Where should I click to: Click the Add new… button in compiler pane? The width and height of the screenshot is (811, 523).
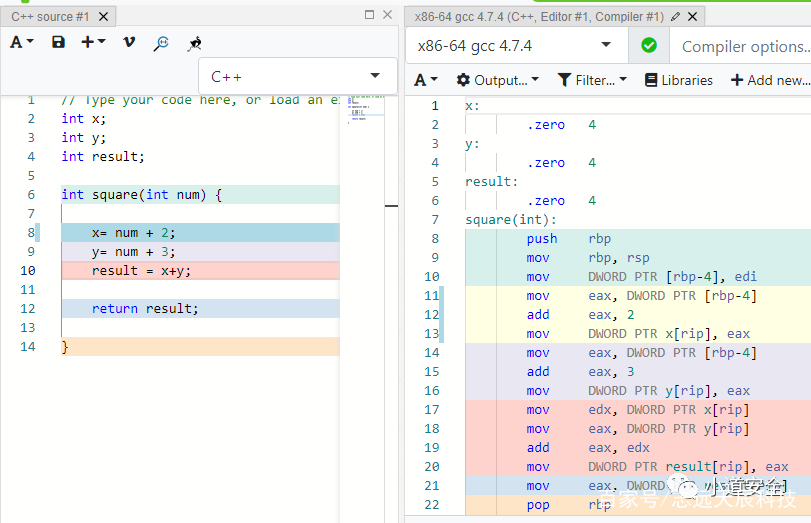coord(770,80)
